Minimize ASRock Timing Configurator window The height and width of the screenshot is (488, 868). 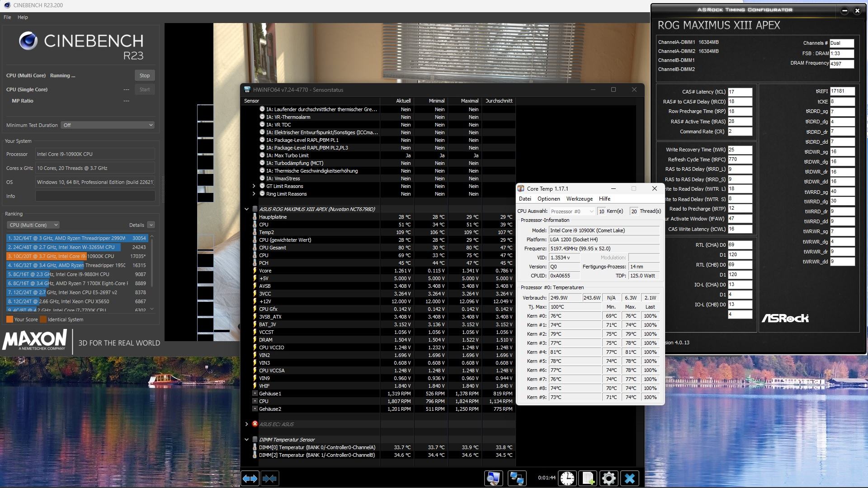click(844, 10)
